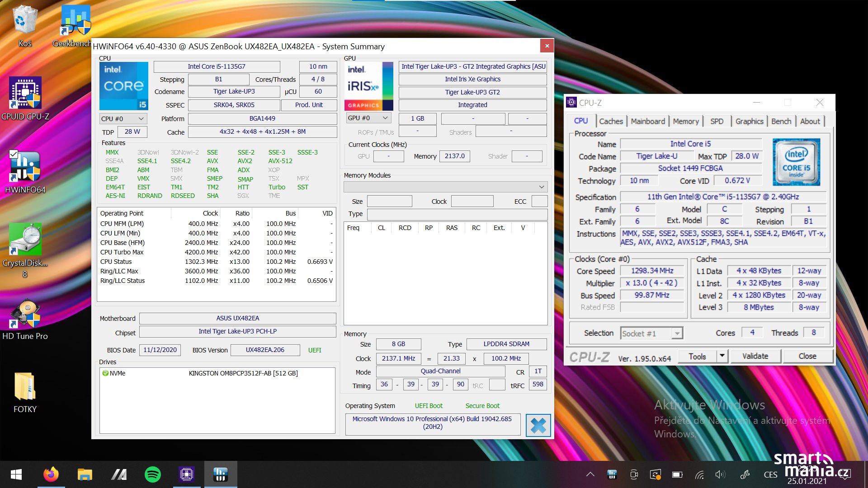Click the memory module Type field

(x=457, y=214)
